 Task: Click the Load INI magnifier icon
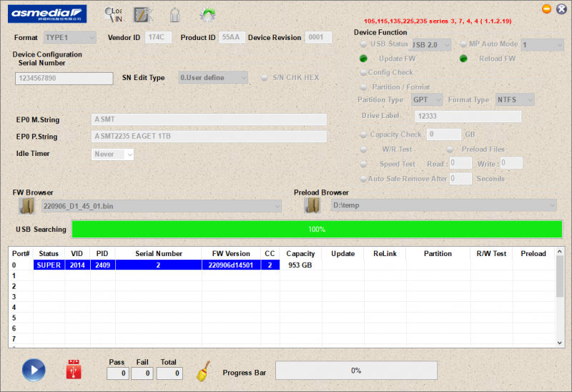(x=113, y=14)
